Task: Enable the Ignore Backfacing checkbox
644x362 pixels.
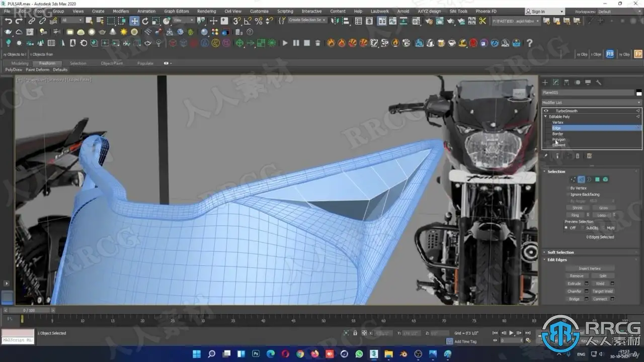Action: pyautogui.click(x=568, y=194)
